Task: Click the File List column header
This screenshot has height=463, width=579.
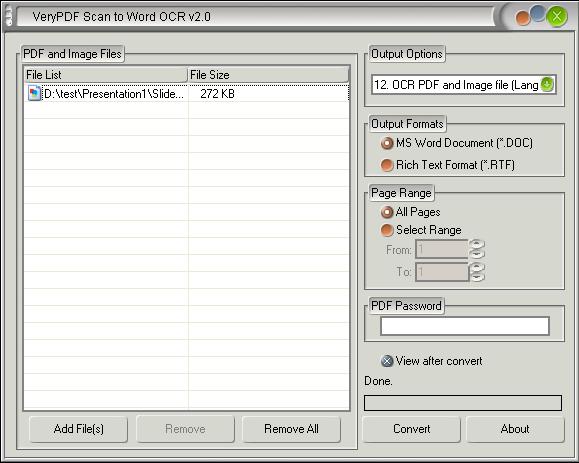Action: (105, 75)
